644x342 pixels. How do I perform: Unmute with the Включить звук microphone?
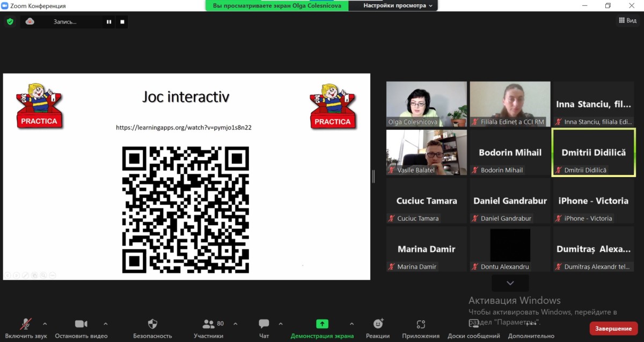tap(26, 324)
